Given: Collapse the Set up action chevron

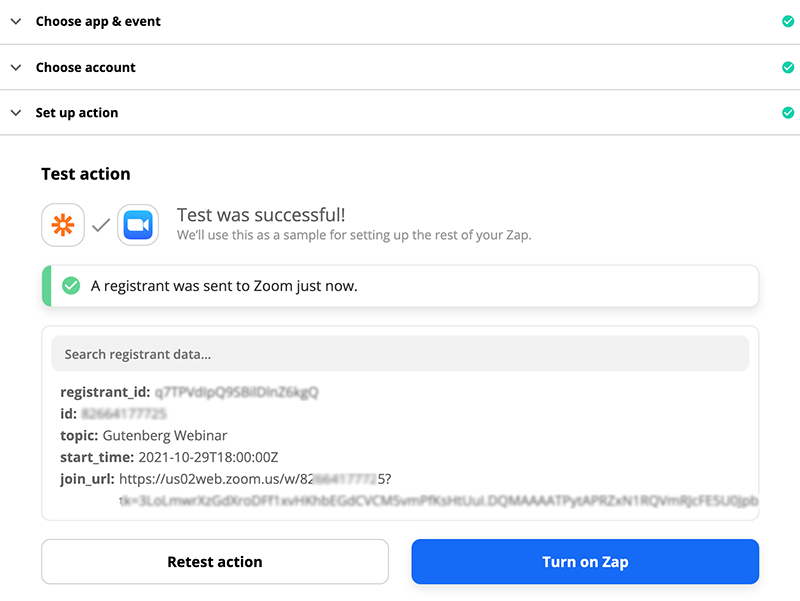Looking at the screenshot, I should click(16, 113).
